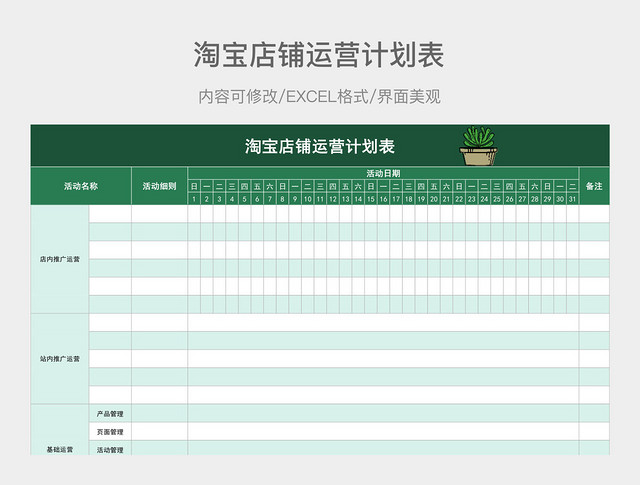This screenshot has height=485, width=640.
Task: Click the date cell 4
Action: [232, 199]
